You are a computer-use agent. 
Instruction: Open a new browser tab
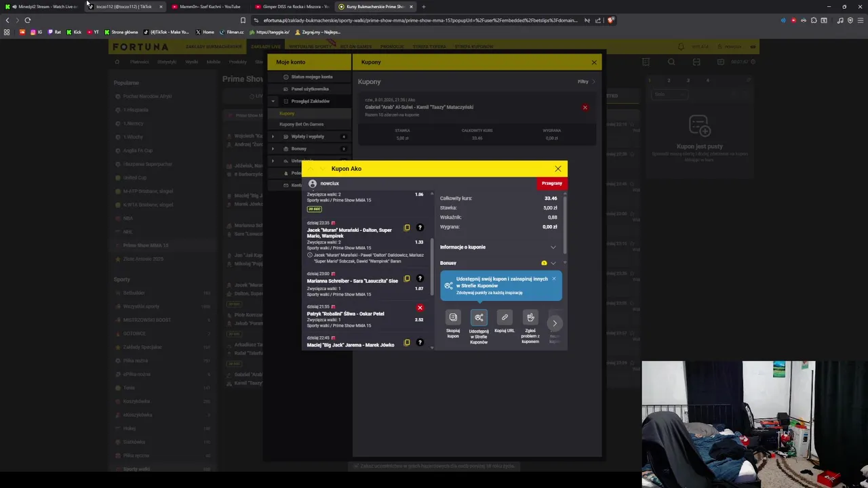(424, 7)
